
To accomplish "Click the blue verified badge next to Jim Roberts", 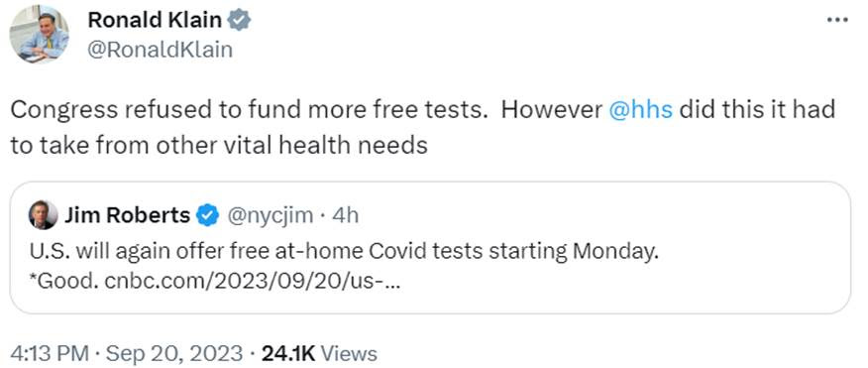I will pos(208,215).
